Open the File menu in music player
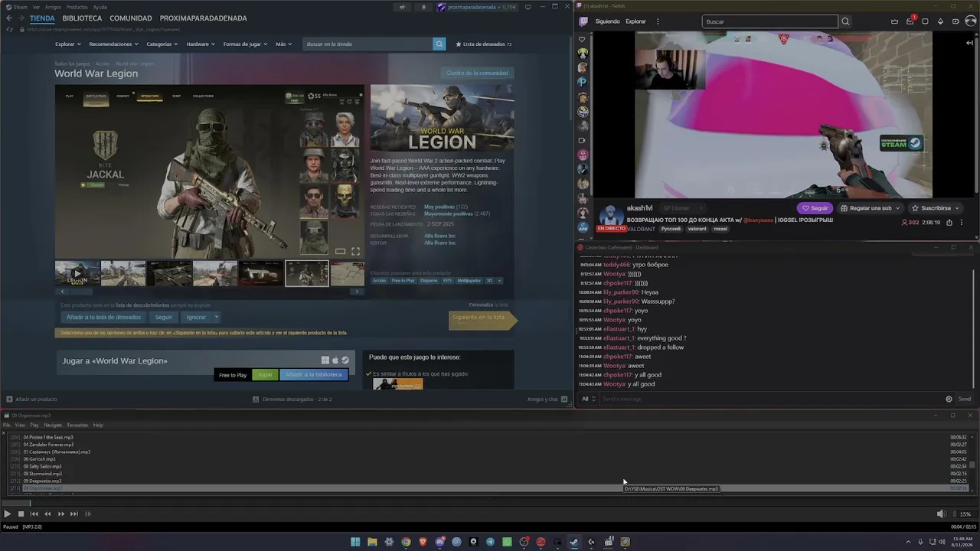 (x=7, y=425)
